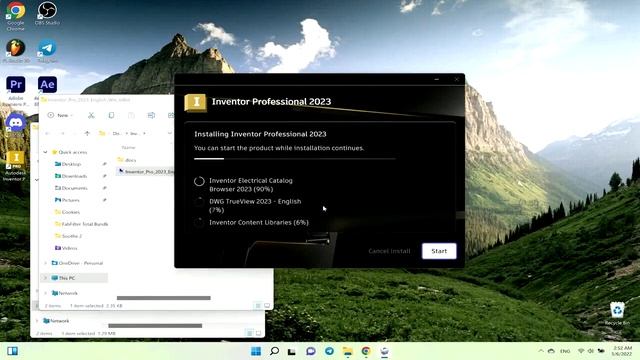Image resolution: width=640 pixels, height=360 pixels.
Task: Open Chrome from the taskbar
Action: coord(366,351)
